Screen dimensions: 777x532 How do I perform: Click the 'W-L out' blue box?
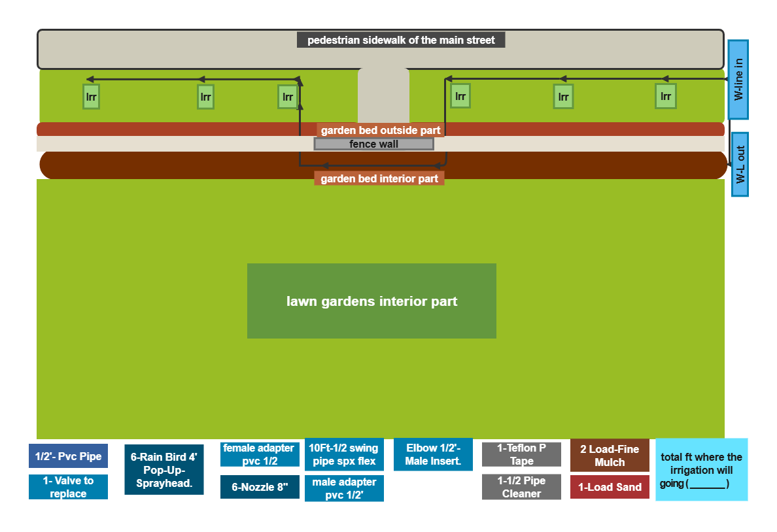point(740,165)
